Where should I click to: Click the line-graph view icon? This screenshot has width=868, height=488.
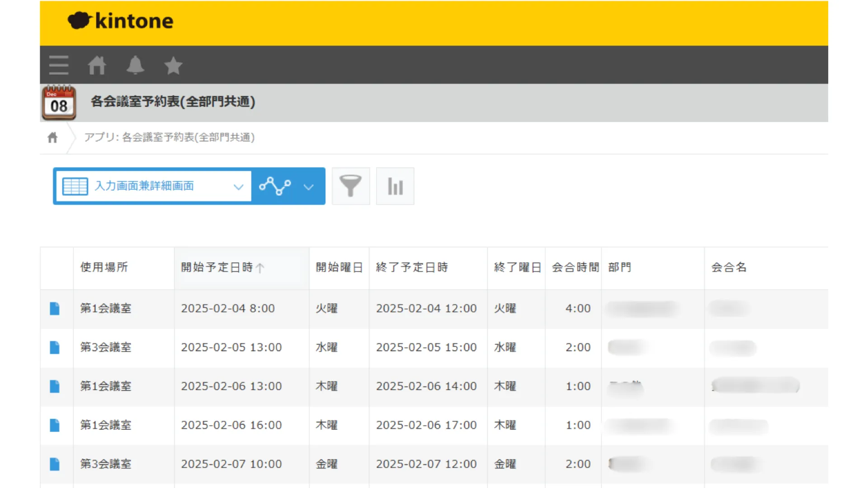coord(274,186)
